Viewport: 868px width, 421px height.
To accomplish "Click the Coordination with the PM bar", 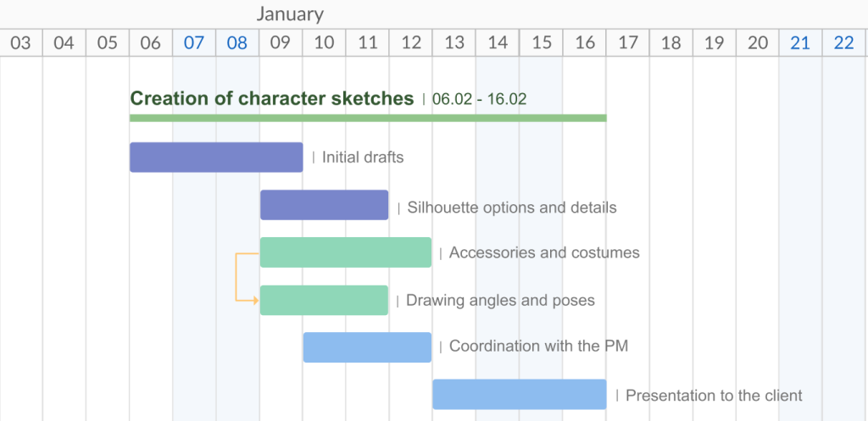I will point(367,347).
